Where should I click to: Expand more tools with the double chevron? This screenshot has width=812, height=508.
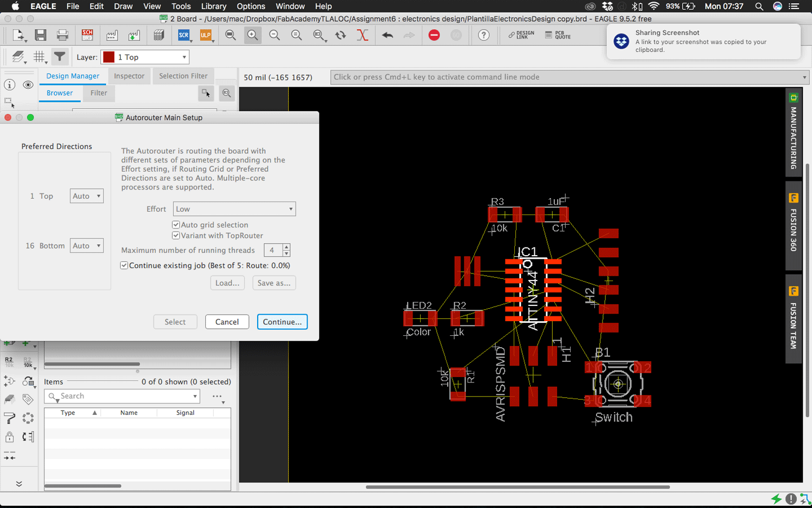[x=19, y=484]
